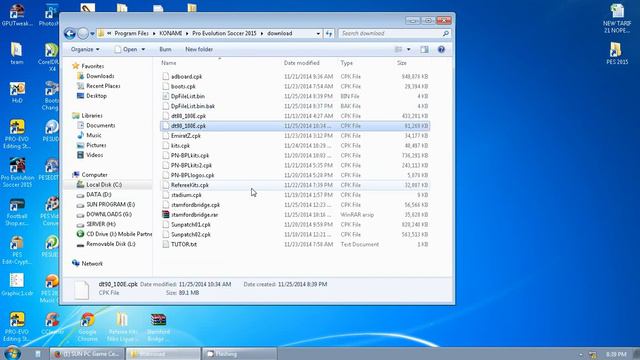Select the DpFileList.bin file
640x360 pixels.
188,96
